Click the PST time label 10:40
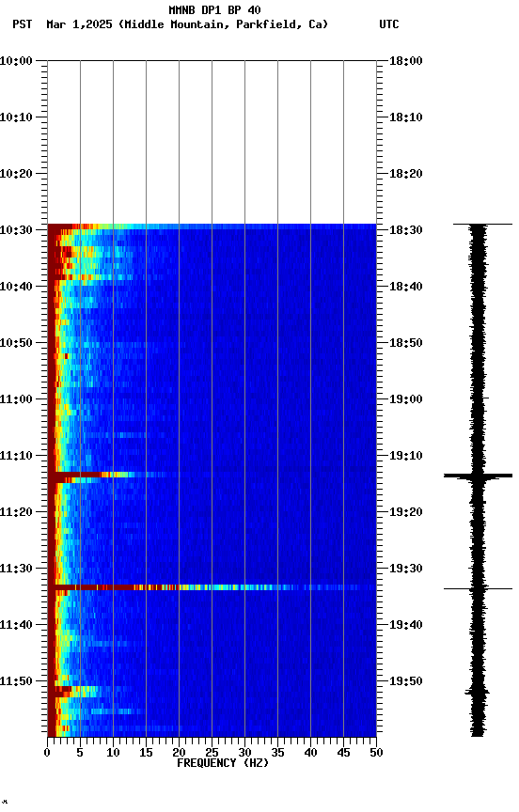The image size is (519, 812). [x=16, y=287]
